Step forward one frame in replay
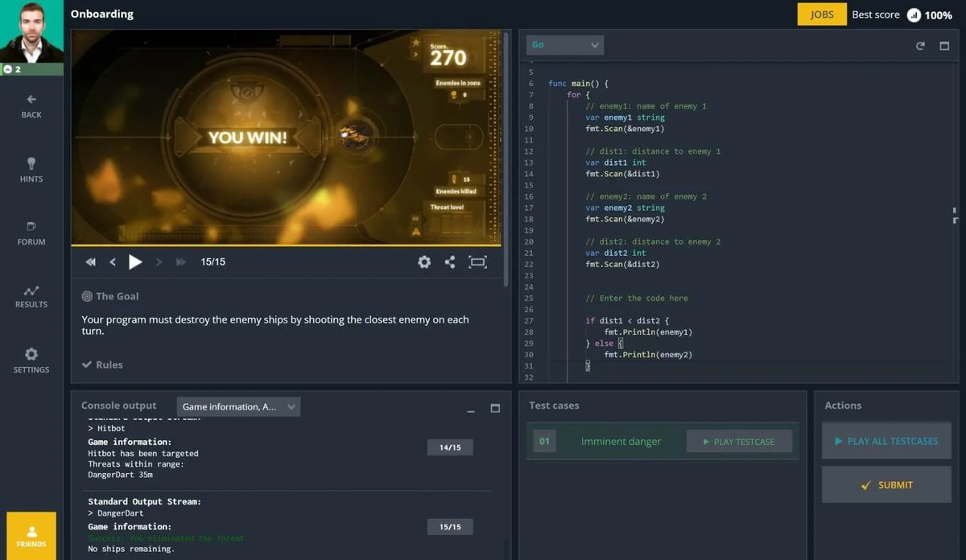 coord(159,261)
